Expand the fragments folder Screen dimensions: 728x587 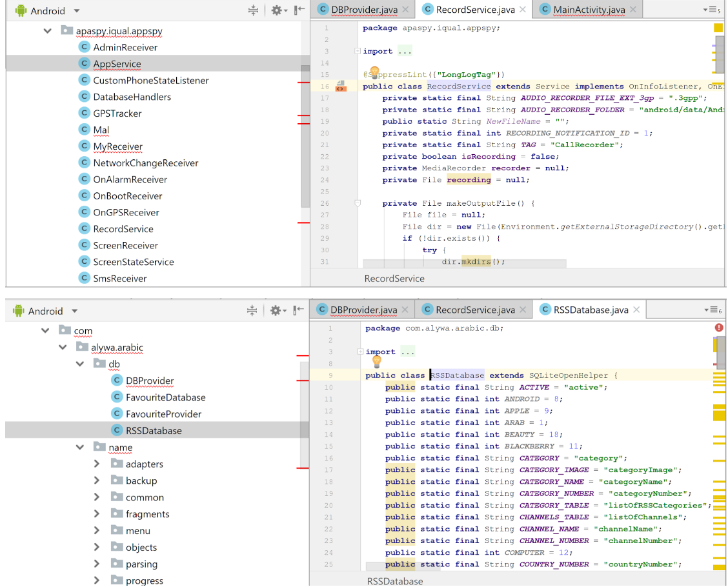(97, 514)
